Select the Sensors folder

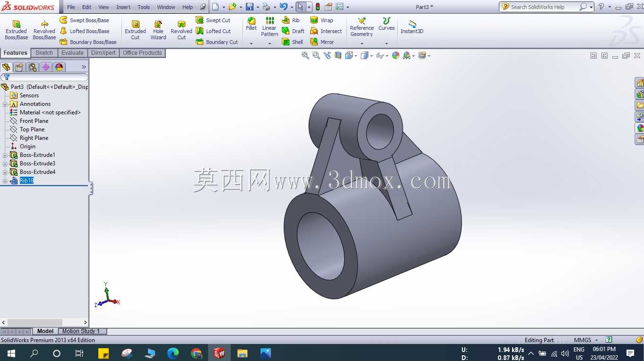point(29,95)
